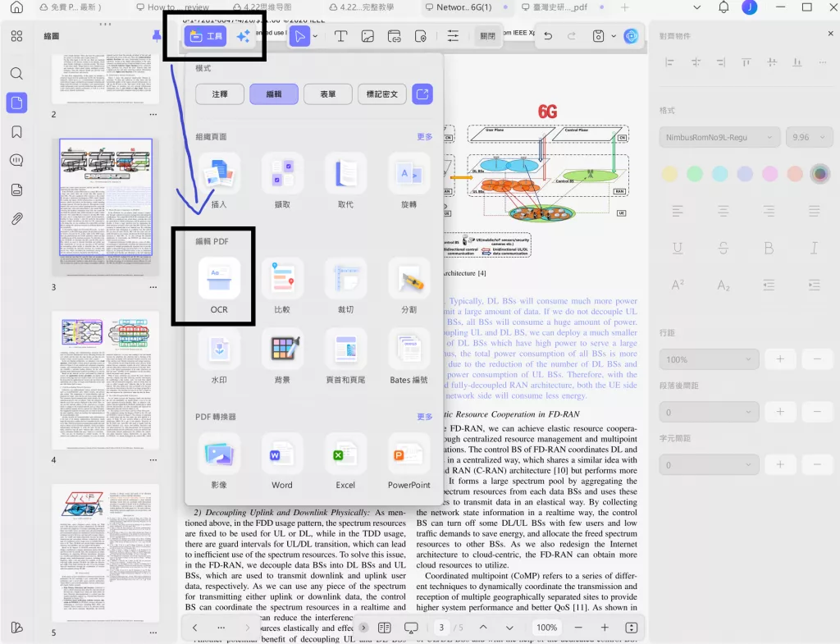Click the share export icon beside 標記密文
Screen dimensions: 840x644
tap(422, 94)
